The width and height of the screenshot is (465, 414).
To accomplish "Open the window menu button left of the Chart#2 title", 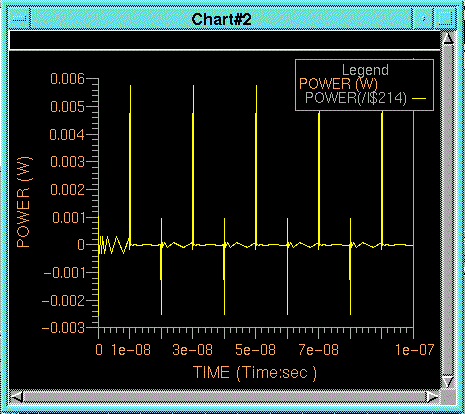I will point(19,19).
